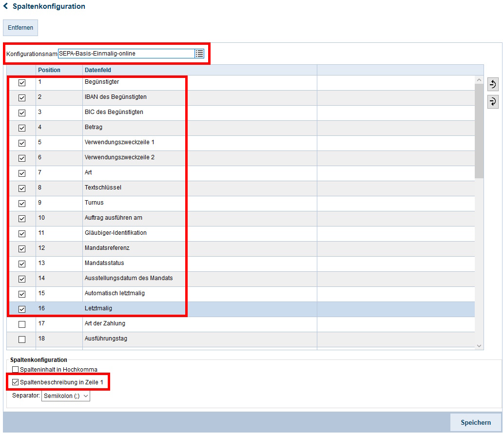Viewport: 504px width, 434px height.
Task: Click the move-up arrow button beside table
Action: [493, 84]
